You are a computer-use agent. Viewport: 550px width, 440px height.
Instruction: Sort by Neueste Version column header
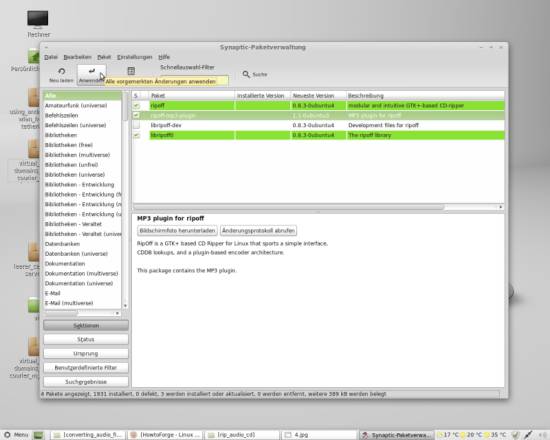(318, 95)
